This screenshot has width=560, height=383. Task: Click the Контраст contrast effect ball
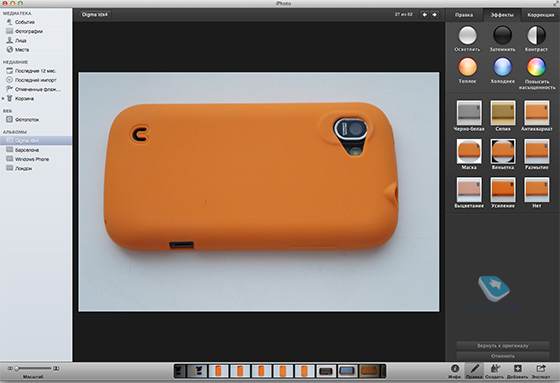coord(536,35)
